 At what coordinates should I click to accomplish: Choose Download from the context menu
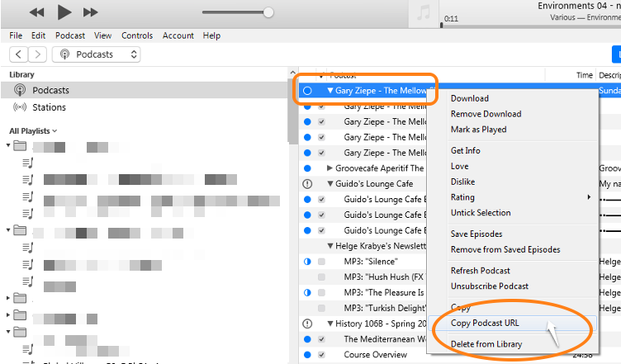(470, 98)
